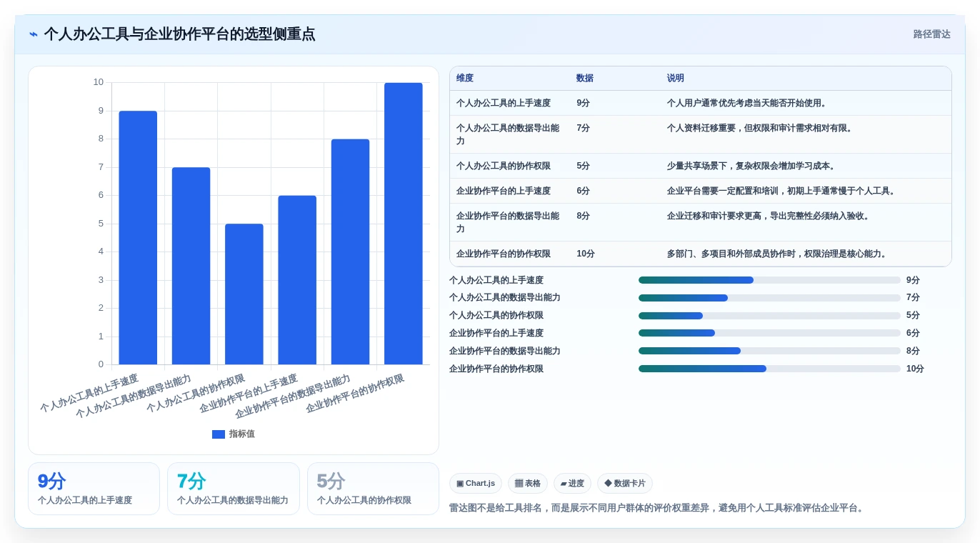This screenshot has height=543, width=980.
Task: Click the footer note starting 雷达图不是给工具排名
Action: tap(658, 508)
